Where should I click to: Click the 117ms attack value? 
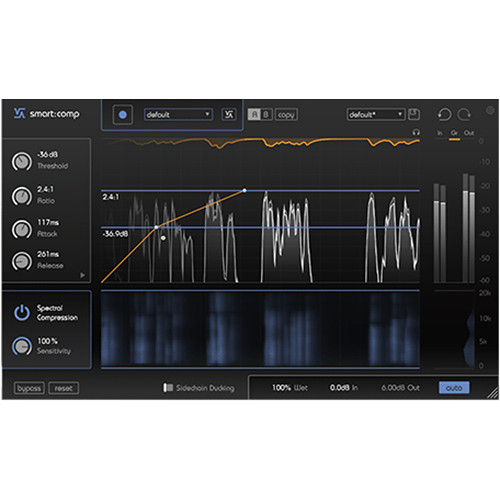click(48, 222)
